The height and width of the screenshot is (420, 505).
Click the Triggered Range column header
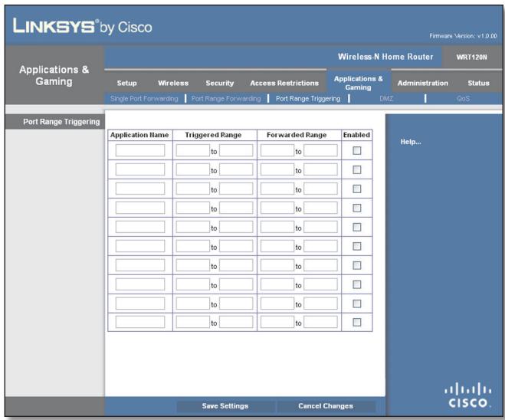tap(213, 135)
